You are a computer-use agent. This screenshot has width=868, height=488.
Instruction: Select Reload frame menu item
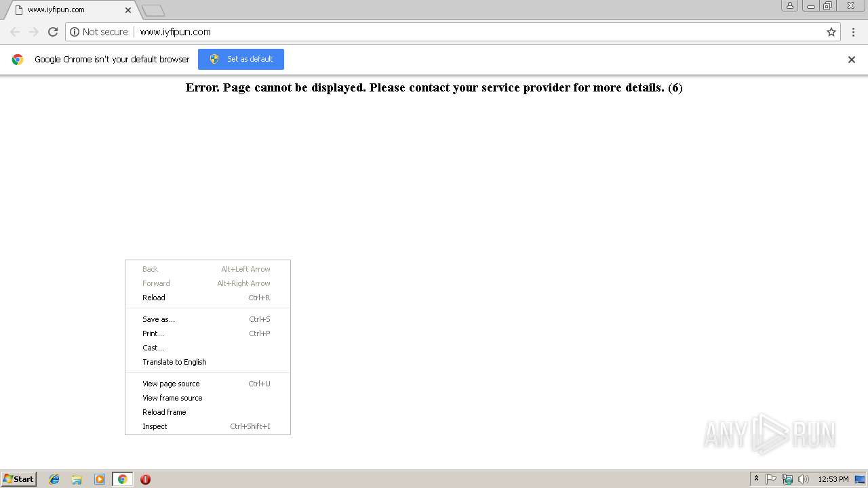point(208,412)
